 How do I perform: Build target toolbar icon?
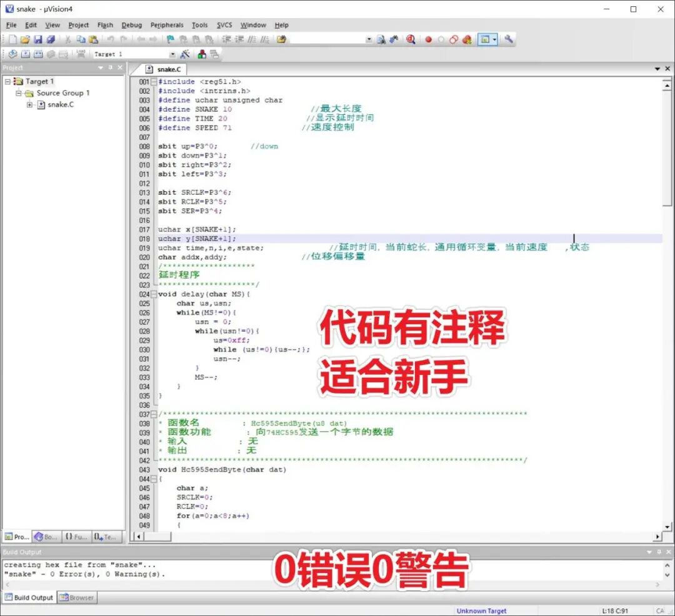click(x=26, y=54)
